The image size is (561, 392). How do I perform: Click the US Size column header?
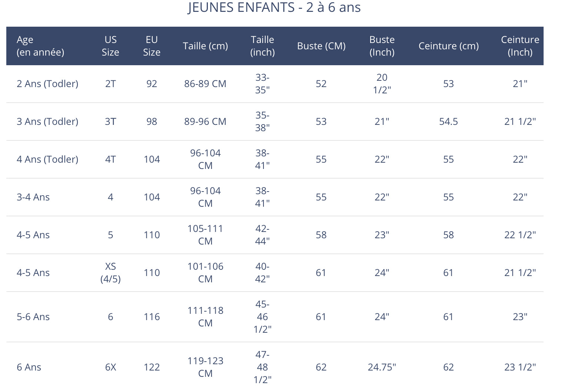point(110,46)
